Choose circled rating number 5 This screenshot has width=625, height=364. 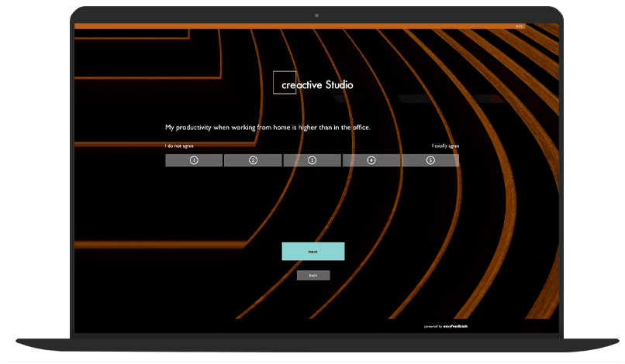(430, 160)
